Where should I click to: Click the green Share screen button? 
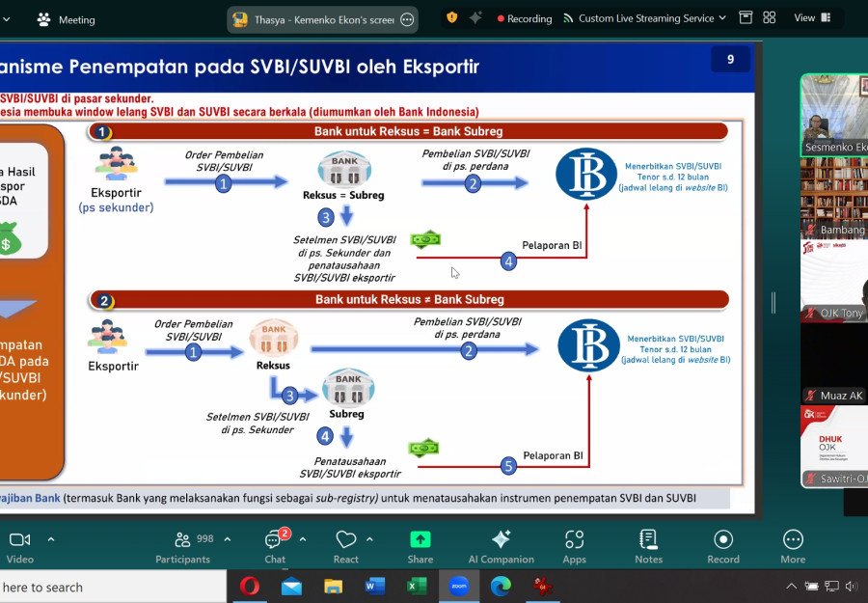pos(420,546)
